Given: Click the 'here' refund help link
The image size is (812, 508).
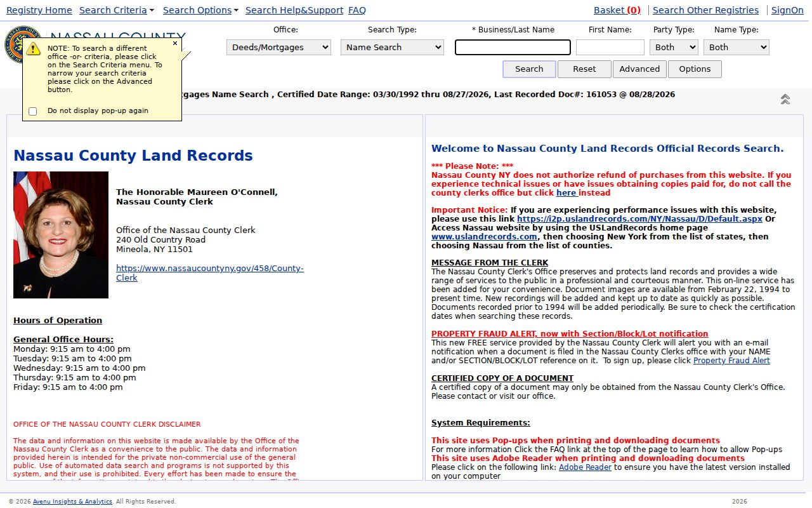Looking at the screenshot, I should (x=566, y=193).
